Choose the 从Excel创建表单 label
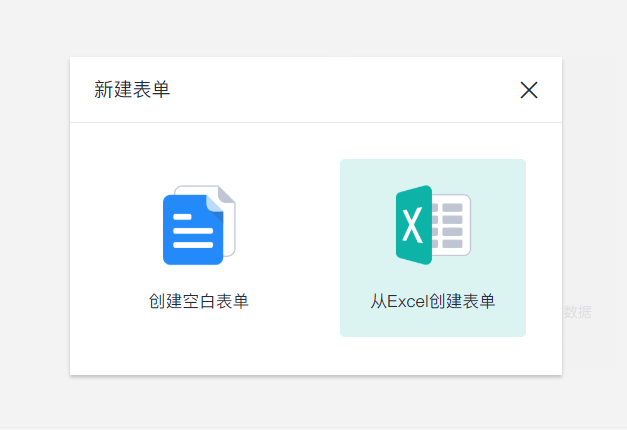The image size is (627, 430). click(433, 301)
